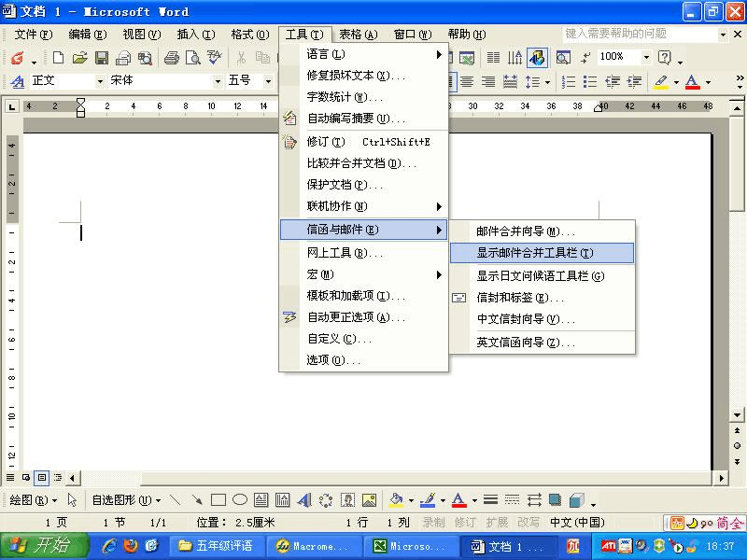747x560 pixels.
Task: Switch to Macromedia taskbar window
Action: pos(313,546)
